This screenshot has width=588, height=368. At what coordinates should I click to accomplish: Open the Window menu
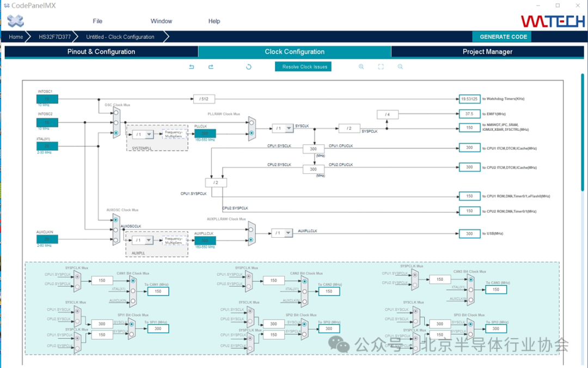[161, 21]
